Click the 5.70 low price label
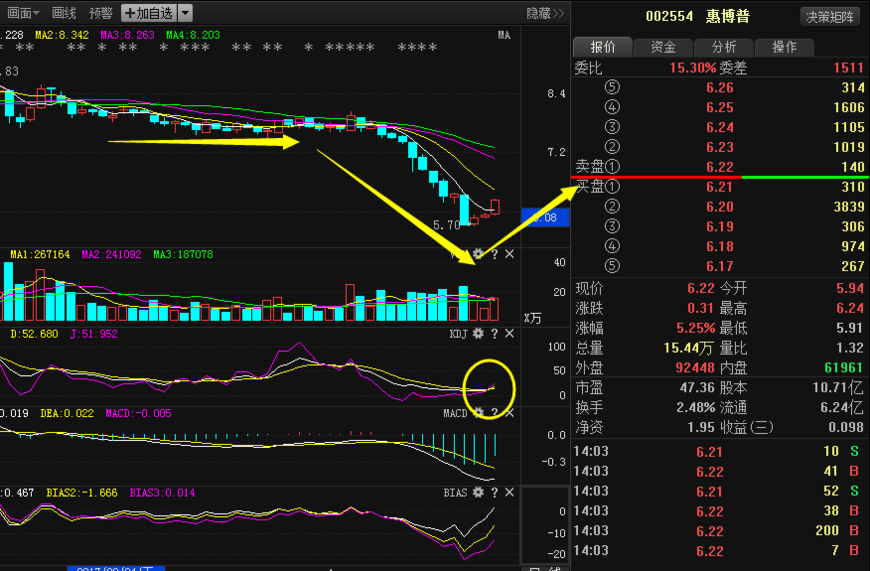870x571 pixels. 447,225
